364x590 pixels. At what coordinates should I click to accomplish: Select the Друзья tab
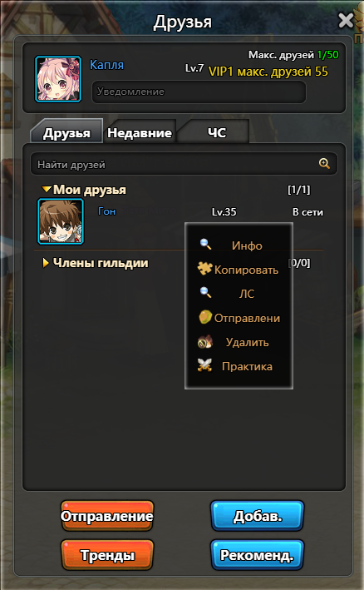tap(66, 131)
